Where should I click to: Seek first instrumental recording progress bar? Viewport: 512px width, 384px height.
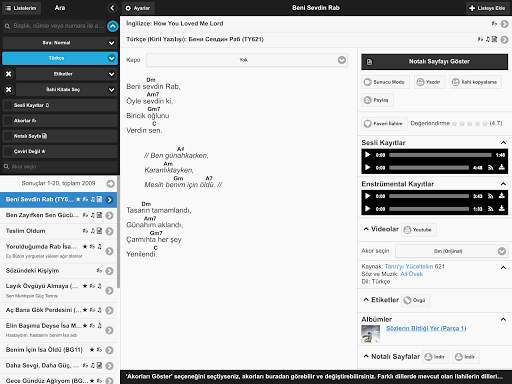pyautogui.click(x=429, y=196)
